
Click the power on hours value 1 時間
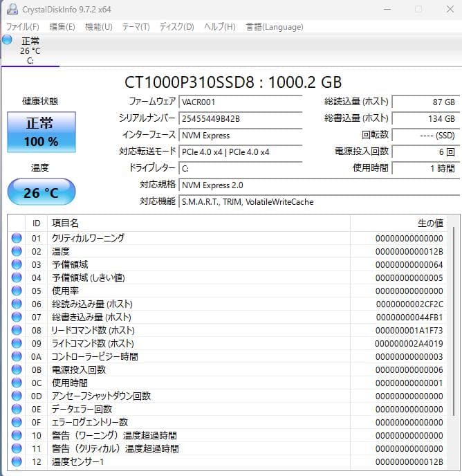[426, 169]
